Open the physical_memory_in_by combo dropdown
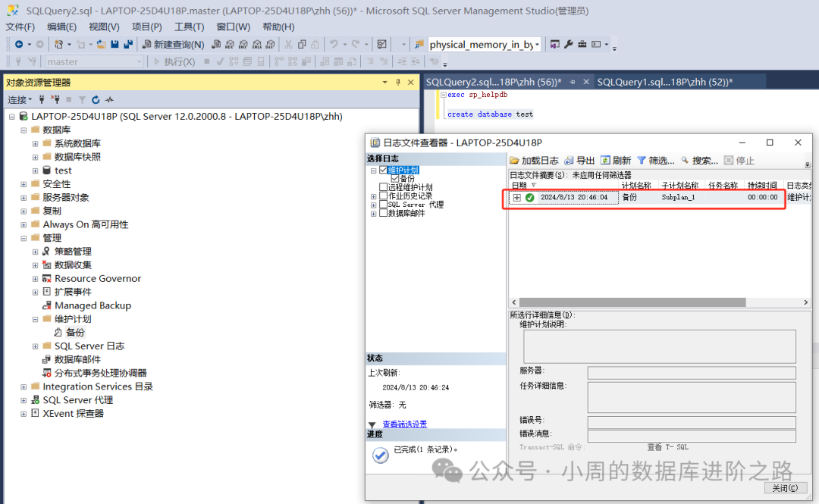This screenshot has width=819, height=504. (537, 45)
